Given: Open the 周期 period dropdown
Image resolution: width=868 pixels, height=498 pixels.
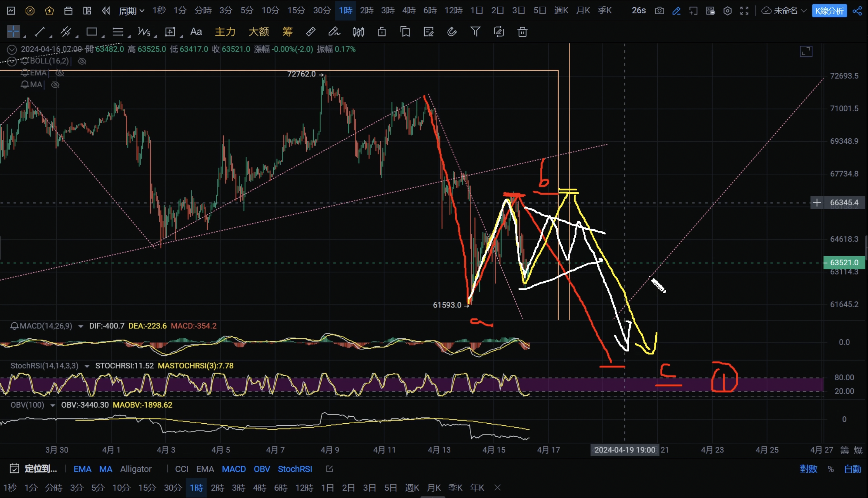Looking at the screenshot, I should (131, 10).
